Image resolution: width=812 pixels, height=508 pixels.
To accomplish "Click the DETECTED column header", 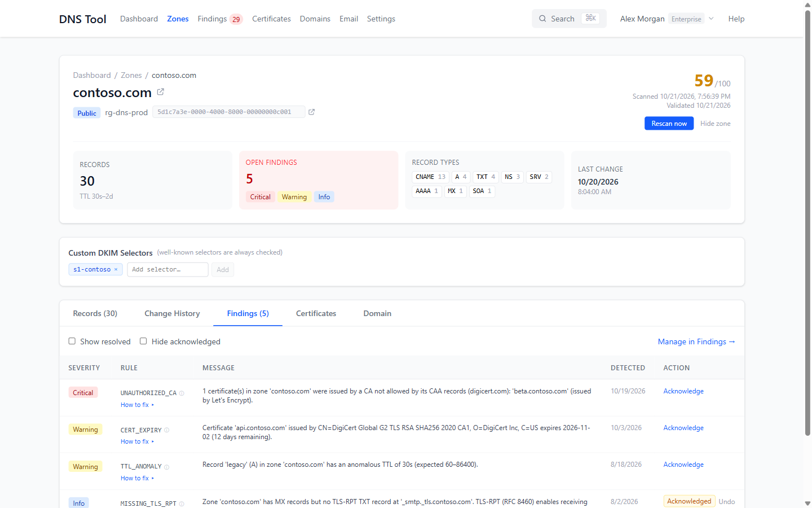I will pyautogui.click(x=628, y=368).
